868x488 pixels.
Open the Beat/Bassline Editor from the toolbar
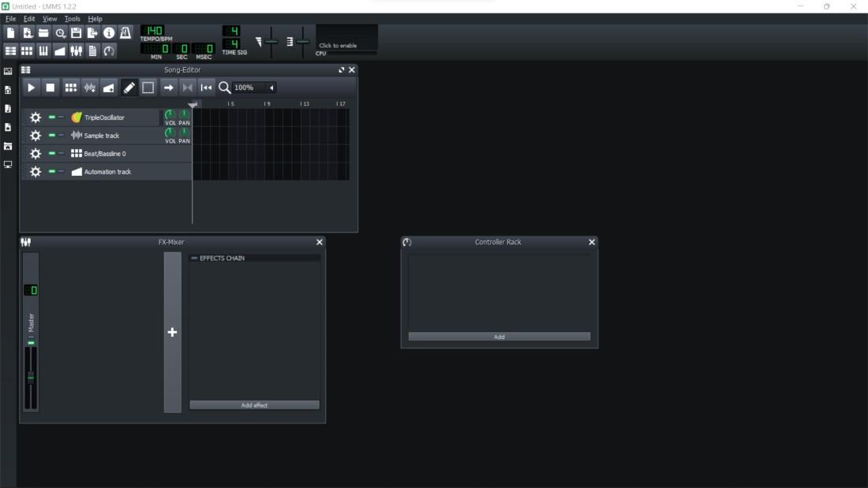(28, 50)
